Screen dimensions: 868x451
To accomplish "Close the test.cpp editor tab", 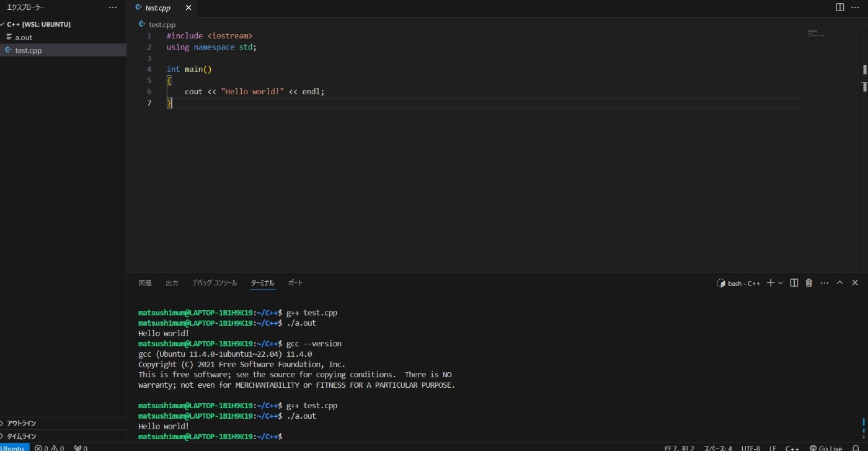I will (188, 8).
